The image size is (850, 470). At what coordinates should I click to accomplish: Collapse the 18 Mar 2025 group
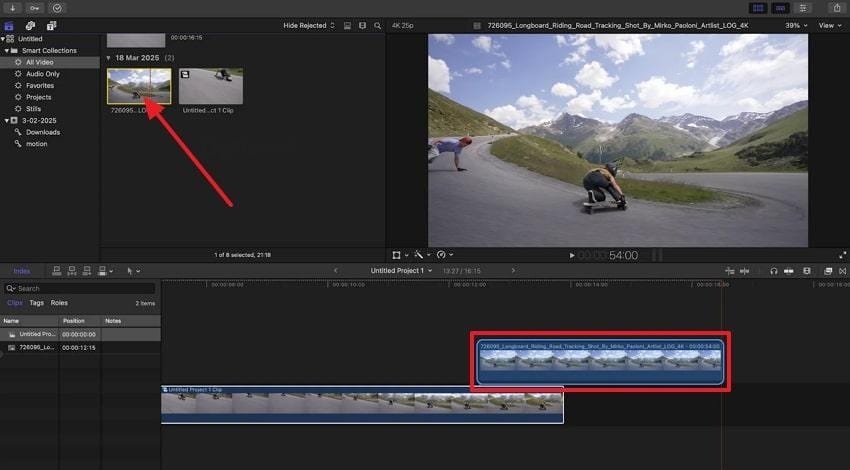tap(108, 57)
